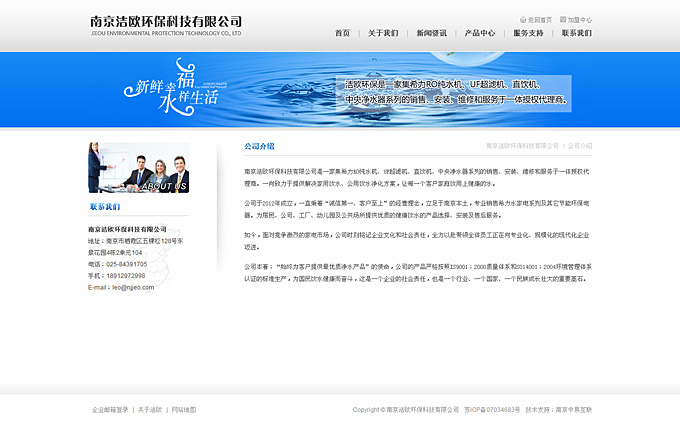Click the 加盟中心 icon at top right

click(562, 20)
